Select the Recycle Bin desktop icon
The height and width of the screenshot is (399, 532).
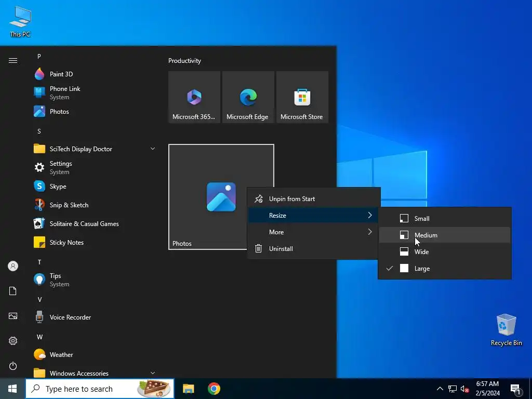506,330
